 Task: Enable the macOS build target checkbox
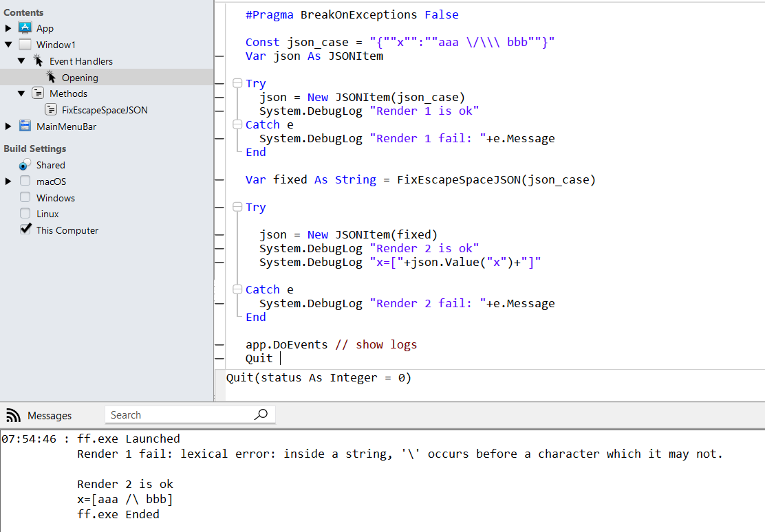coord(25,181)
